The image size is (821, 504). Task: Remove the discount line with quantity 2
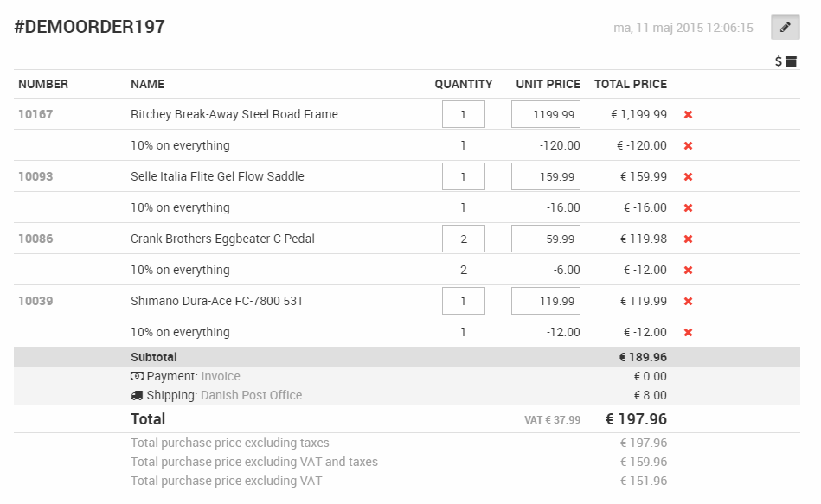pyautogui.click(x=689, y=270)
